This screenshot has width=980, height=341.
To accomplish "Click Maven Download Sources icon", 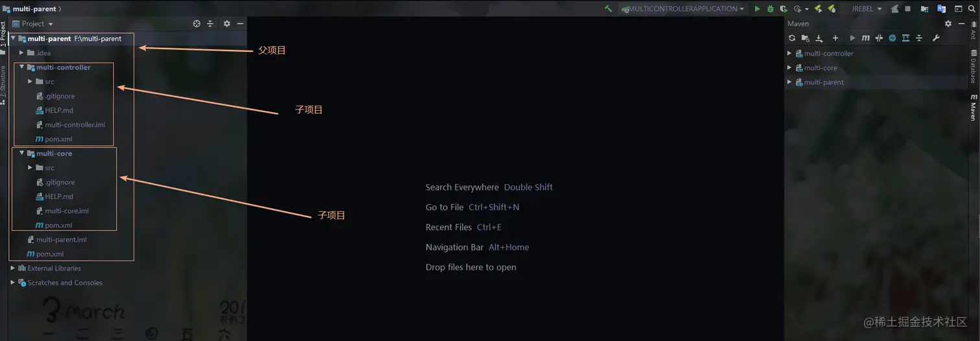I will tap(819, 38).
